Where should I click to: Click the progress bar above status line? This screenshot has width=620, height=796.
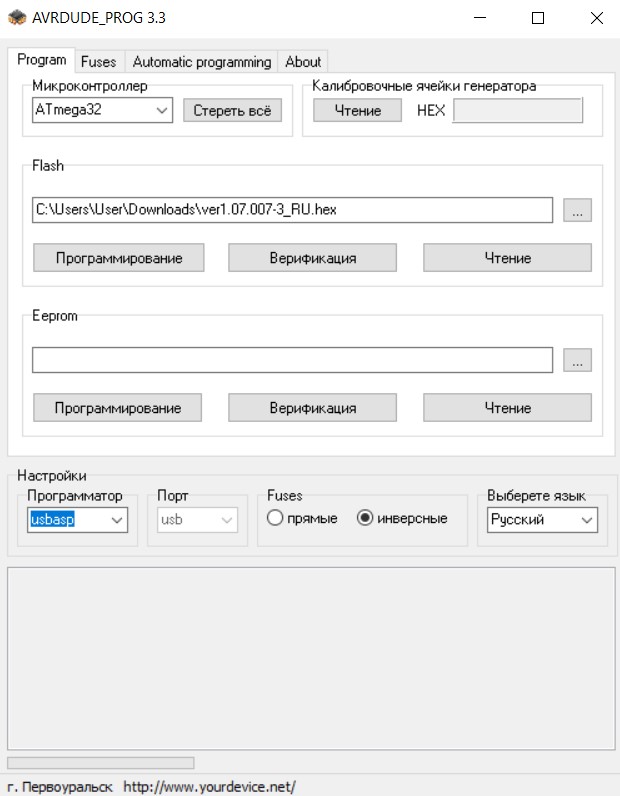[x=100, y=764]
